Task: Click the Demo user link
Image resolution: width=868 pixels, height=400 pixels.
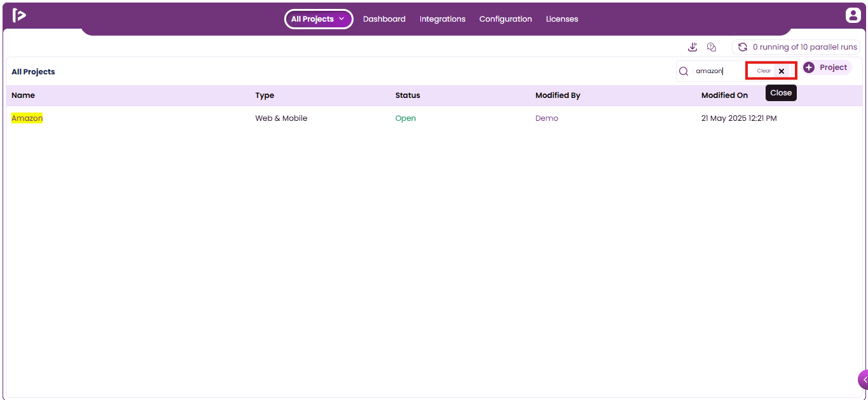Action: pos(547,118)
